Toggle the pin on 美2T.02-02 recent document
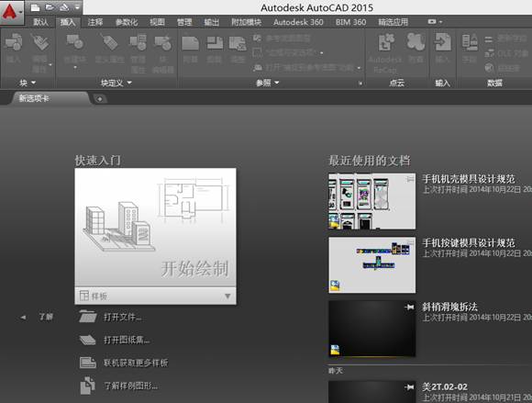Screen dimensions: 532x403 click(409, 387)
